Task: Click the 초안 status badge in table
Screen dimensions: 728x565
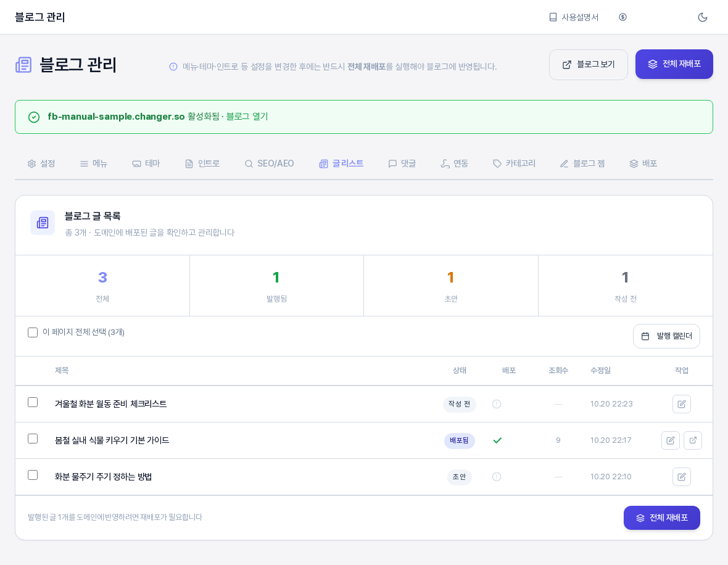Action: click(459, 477)
